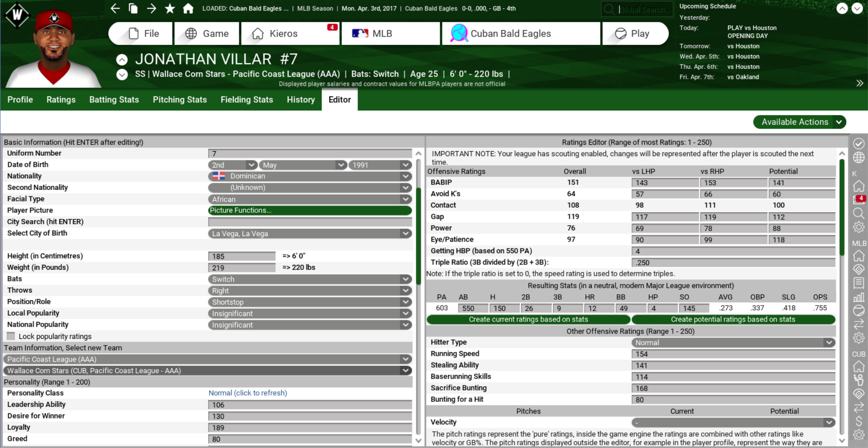Open the Cuban Bald Eagles team menu
Viewport: 868px width, 448px height.
tap(521, 33)
